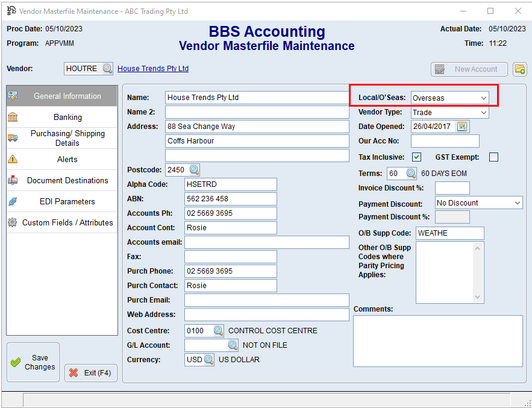Viewport: 532px width, 408px height.
Task: Click the folder icon beside New Account
Action: coord(519,69)
